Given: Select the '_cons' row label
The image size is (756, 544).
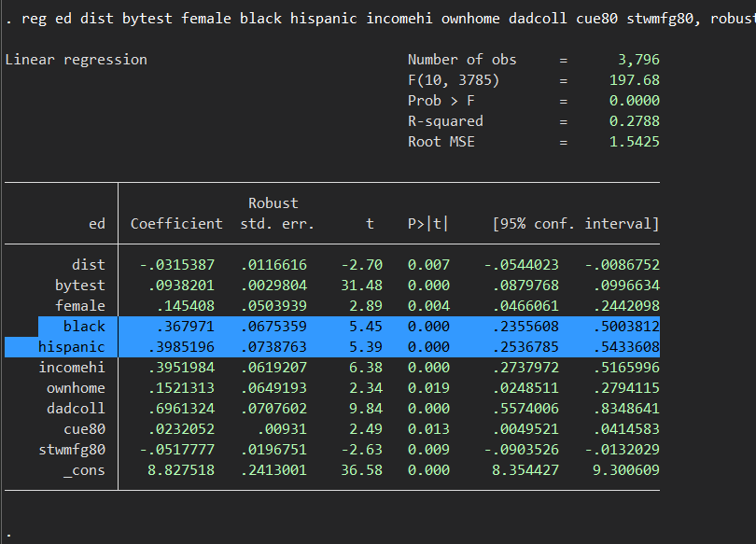Looking at the screenshot, I should (84, 471).
